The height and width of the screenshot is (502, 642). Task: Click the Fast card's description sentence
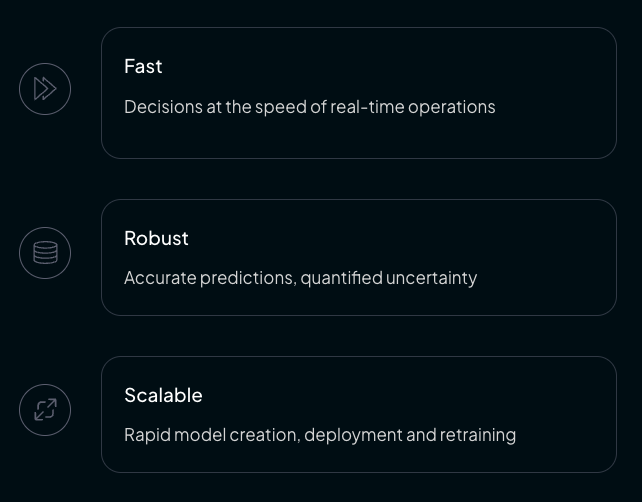[x=309, y=107]
